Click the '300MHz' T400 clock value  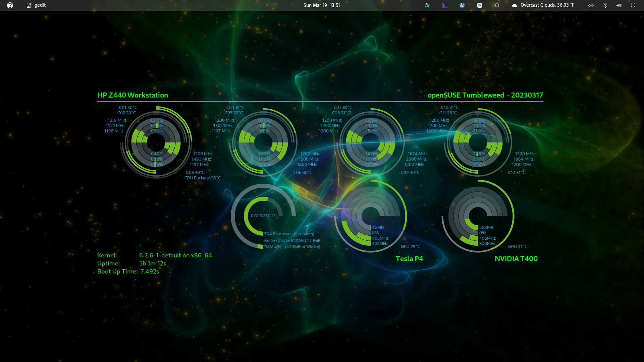tap(487, 244)
